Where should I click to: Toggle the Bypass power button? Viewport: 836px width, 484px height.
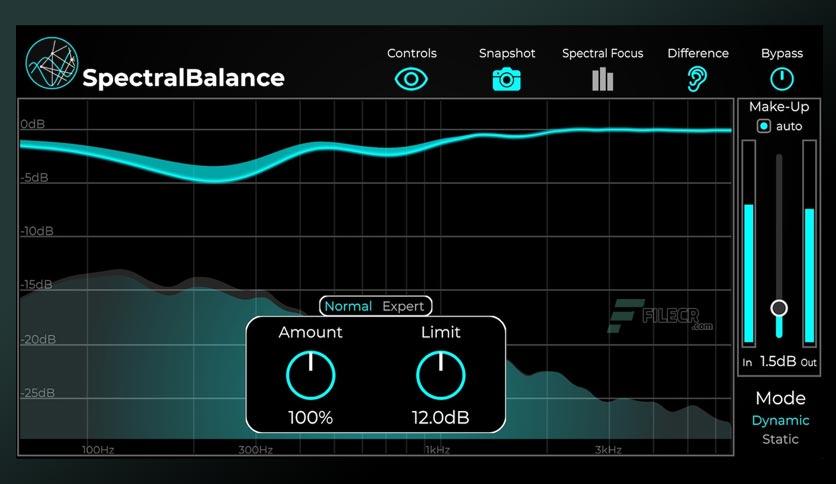[782, 79]
